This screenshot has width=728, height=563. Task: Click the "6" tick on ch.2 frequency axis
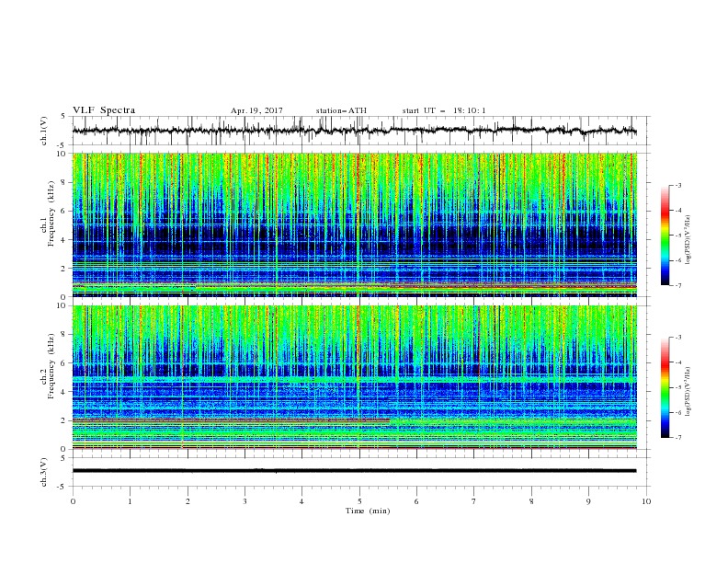[x=64, y=363]
